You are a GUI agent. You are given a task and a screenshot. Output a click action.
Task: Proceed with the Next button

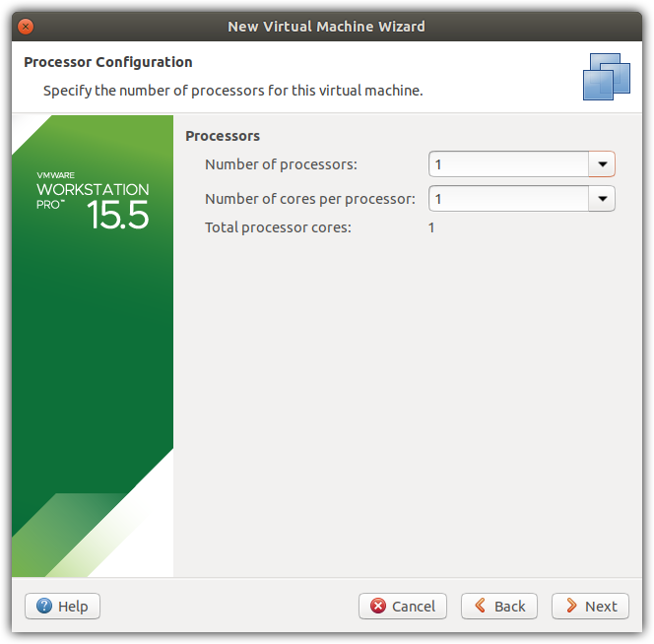[590, 606]
